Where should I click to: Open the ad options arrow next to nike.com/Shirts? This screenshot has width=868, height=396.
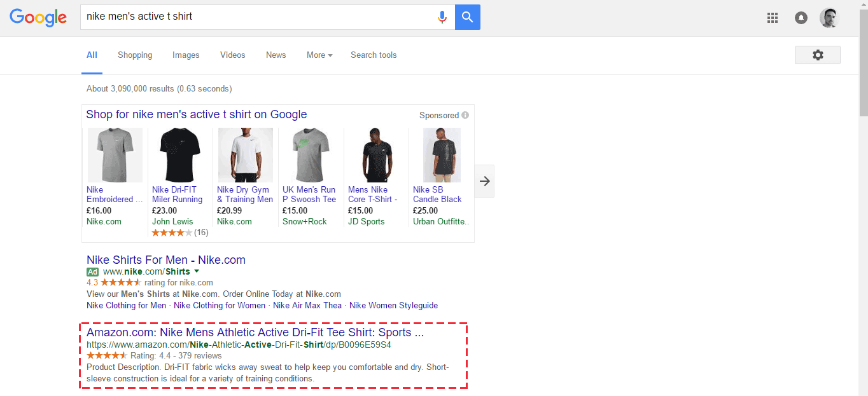[x=197, y=271]
